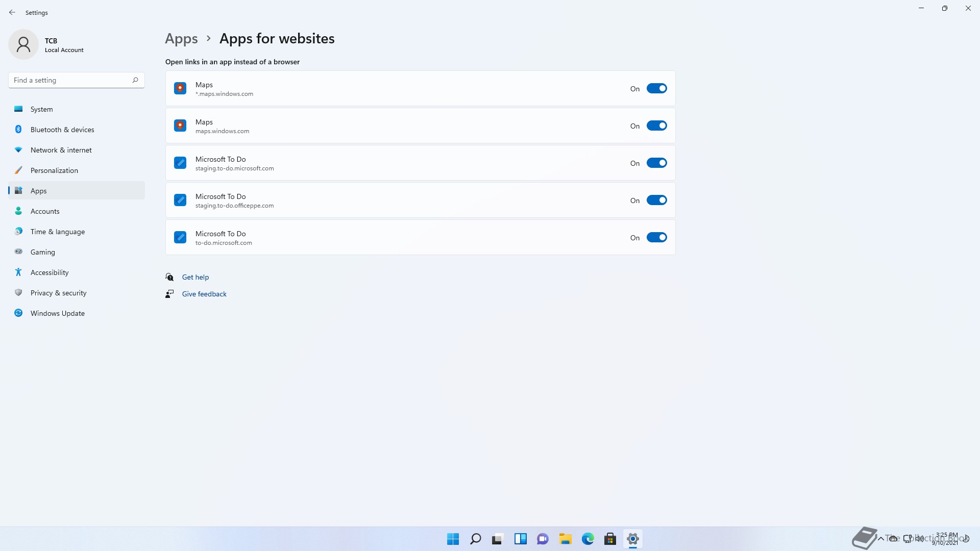Open Task View on taskbar
980x551 pixels.
[x=498, y=539]
